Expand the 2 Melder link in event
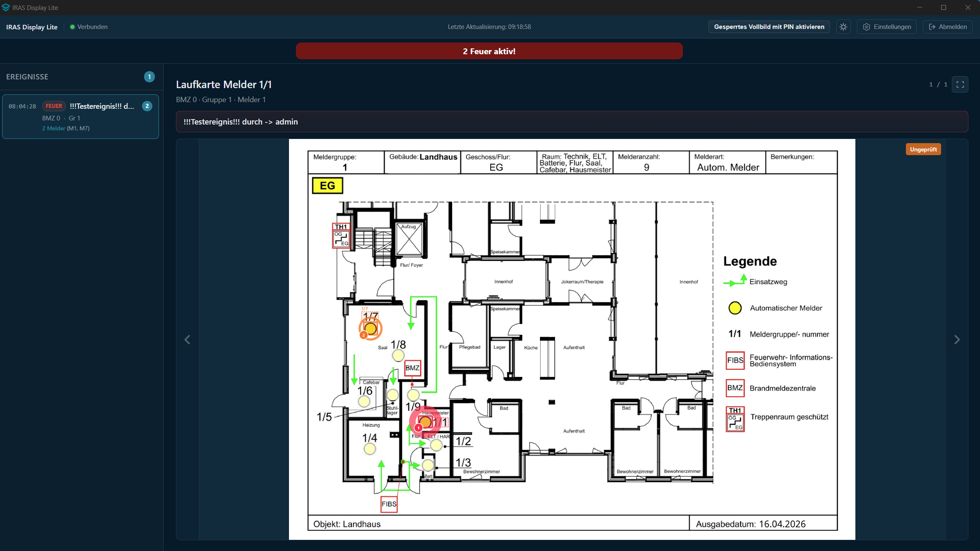 [53, 128]
